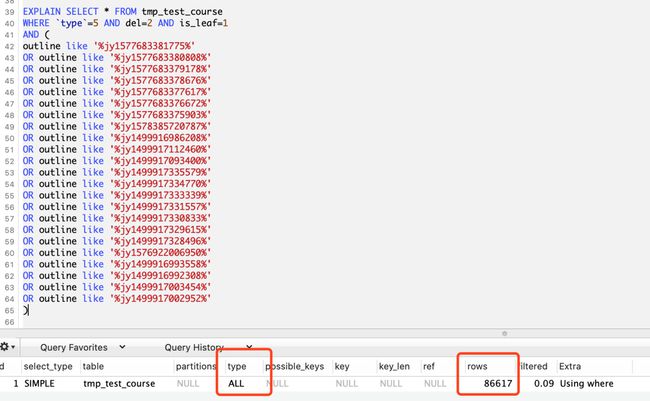This screenshot has height=401, width=650.
Task: Click the partitions column header
Action: click(196, 366)
